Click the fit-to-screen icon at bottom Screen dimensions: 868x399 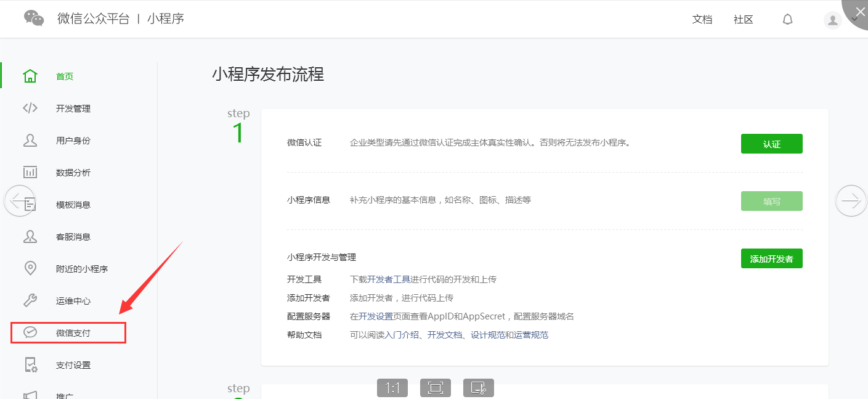pyautogui.click(x=435, y=387)
